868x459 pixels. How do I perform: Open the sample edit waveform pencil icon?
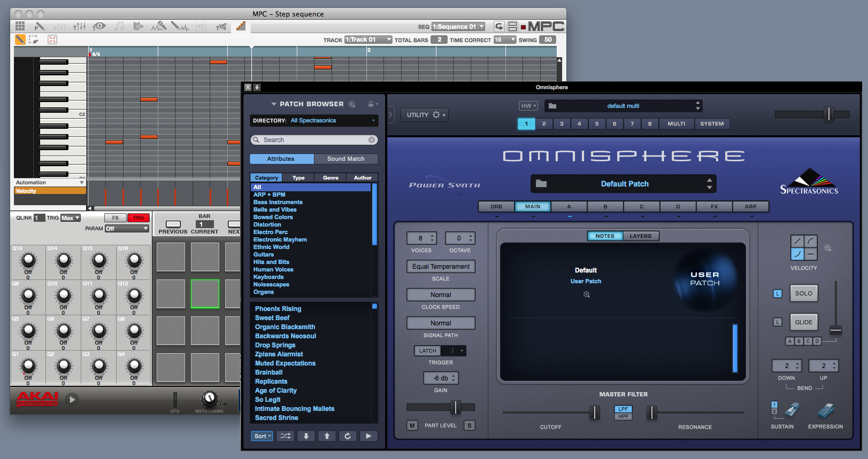(x=180, y=26)
